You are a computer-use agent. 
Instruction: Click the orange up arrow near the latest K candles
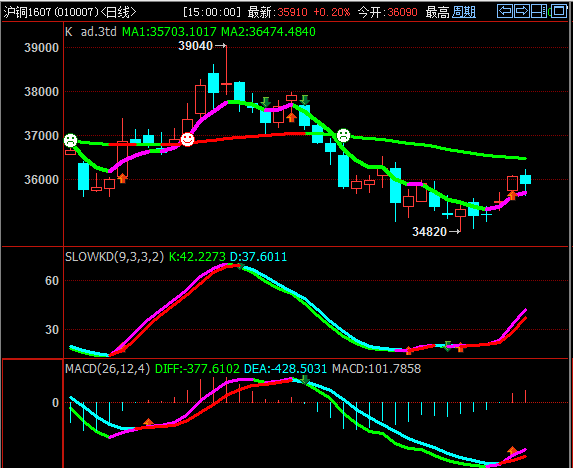pyautogui.click(x=512, y=195)
